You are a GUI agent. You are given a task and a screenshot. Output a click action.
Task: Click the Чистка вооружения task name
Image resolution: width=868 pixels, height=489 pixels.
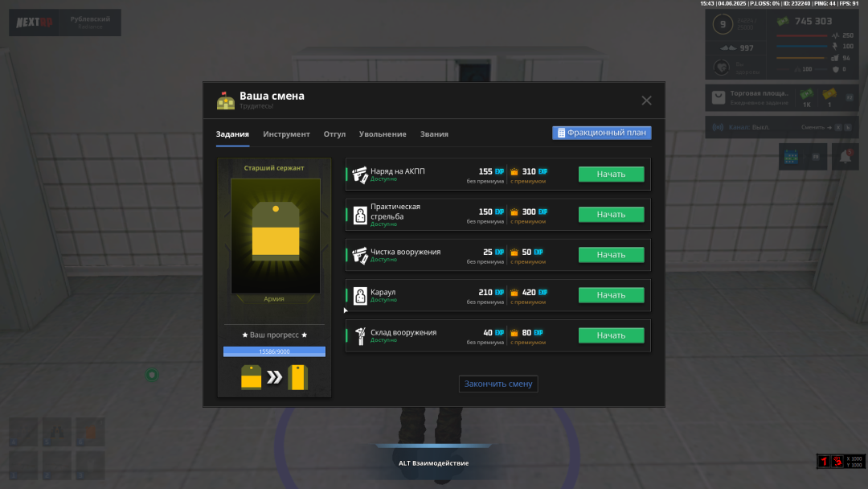point(405,252)
